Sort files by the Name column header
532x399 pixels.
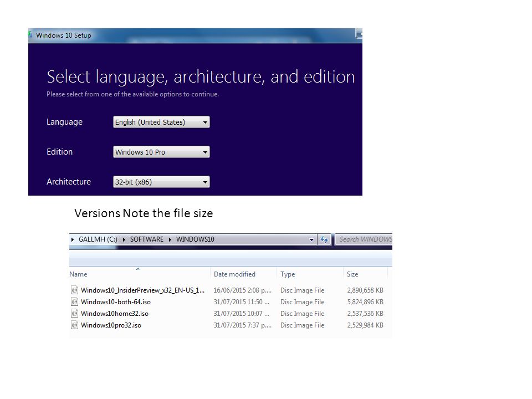(x=78, y=274)
